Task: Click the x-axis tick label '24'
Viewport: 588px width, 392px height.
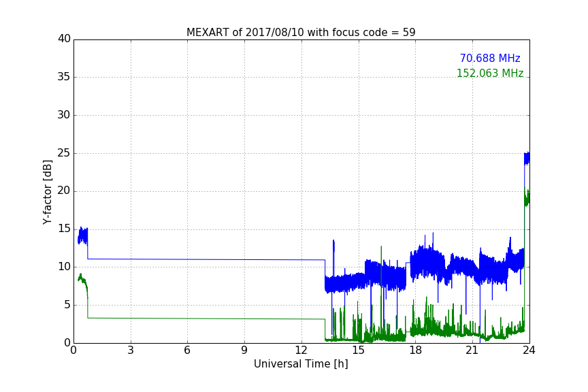Action: 529,350
